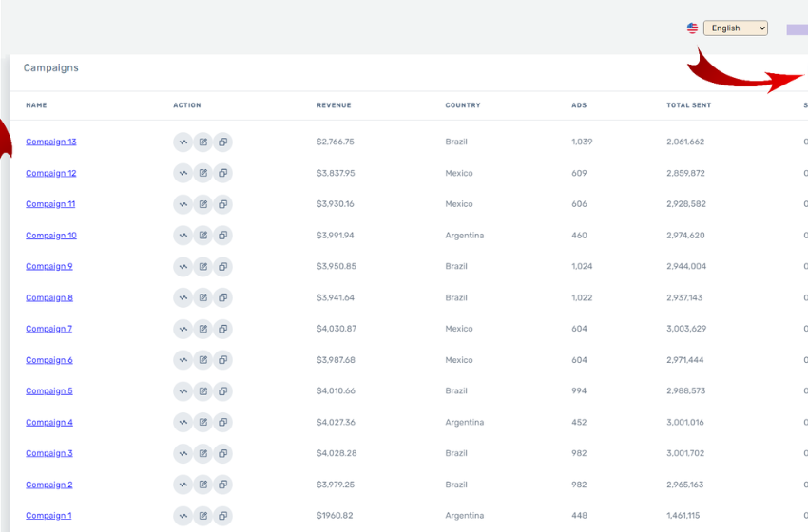Screen dimensions: 808x532
Task: Open the Compaign 1 link
Action: [x=48, y=516]
